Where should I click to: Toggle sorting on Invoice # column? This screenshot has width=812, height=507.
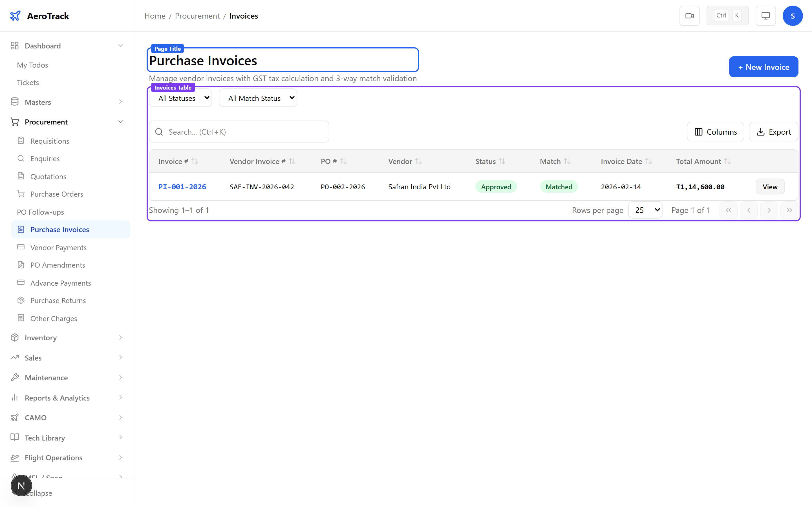(195, 161)
